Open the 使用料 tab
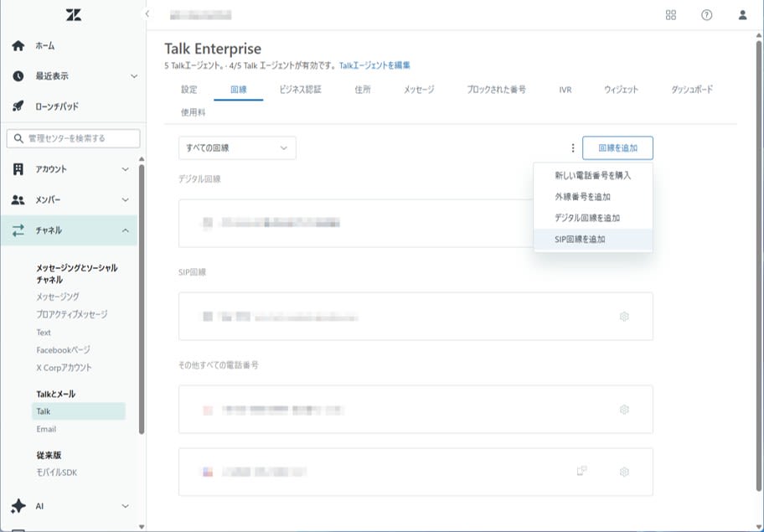This screenshot has width=764, height=532. (x=193, y=112)
